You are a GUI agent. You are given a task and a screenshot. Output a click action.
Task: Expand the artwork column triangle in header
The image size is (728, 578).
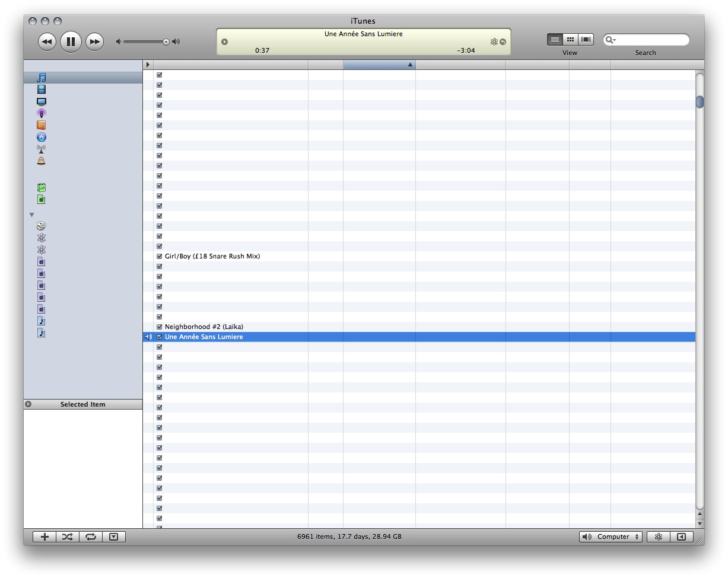148,65
